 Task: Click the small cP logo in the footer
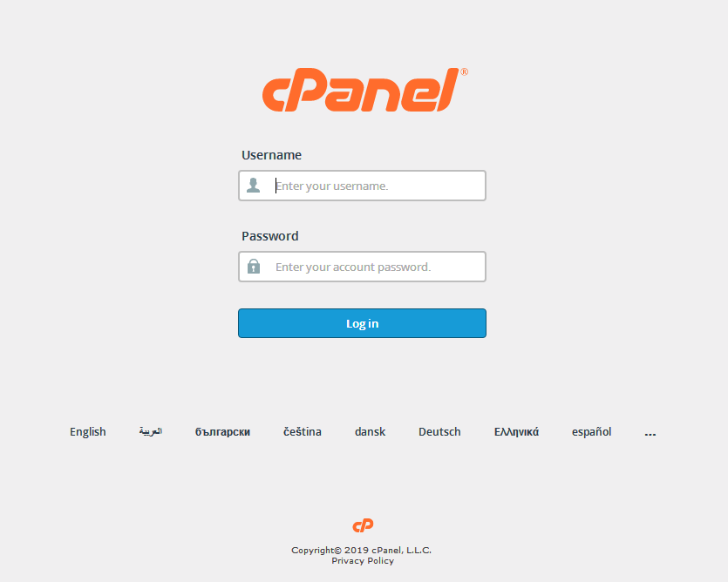pos(363,525)
